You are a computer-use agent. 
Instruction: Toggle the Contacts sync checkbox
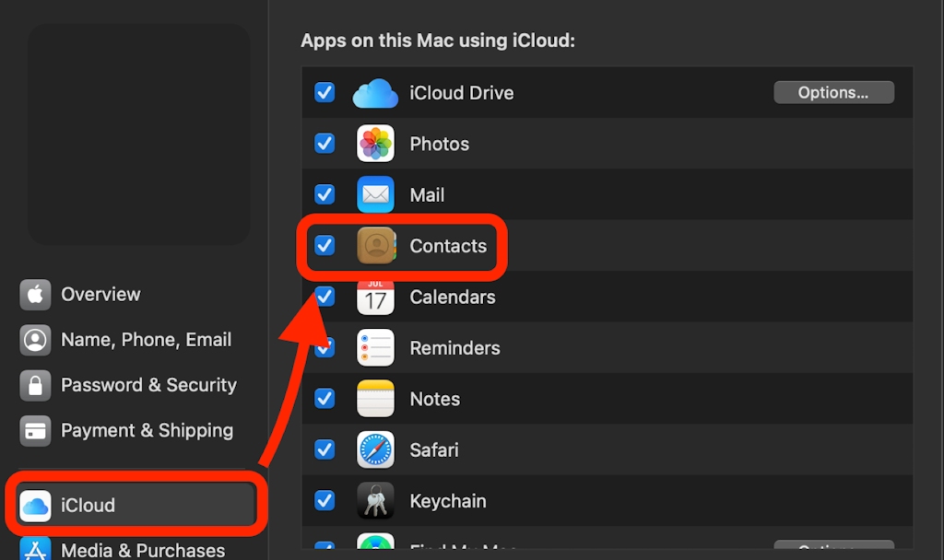coord(324,246)
